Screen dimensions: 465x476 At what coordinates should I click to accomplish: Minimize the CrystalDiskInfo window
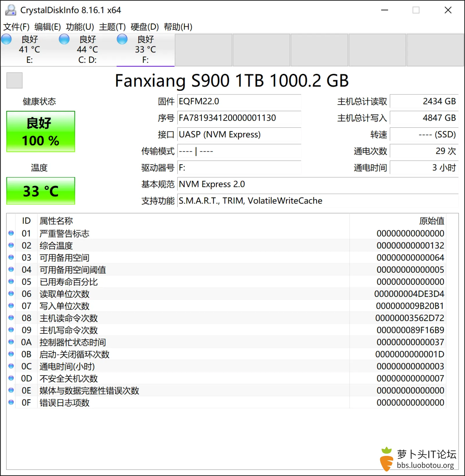[x=384, y=10]
